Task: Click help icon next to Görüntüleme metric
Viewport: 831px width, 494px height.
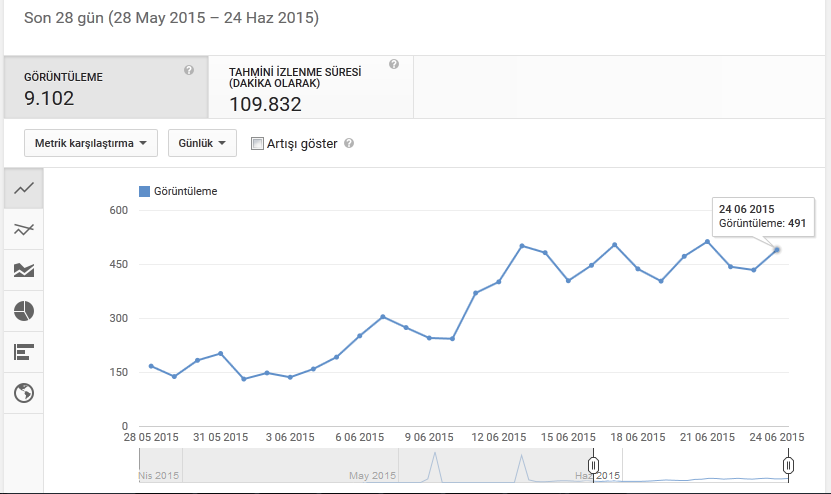Action: click(x=189, y=70)
